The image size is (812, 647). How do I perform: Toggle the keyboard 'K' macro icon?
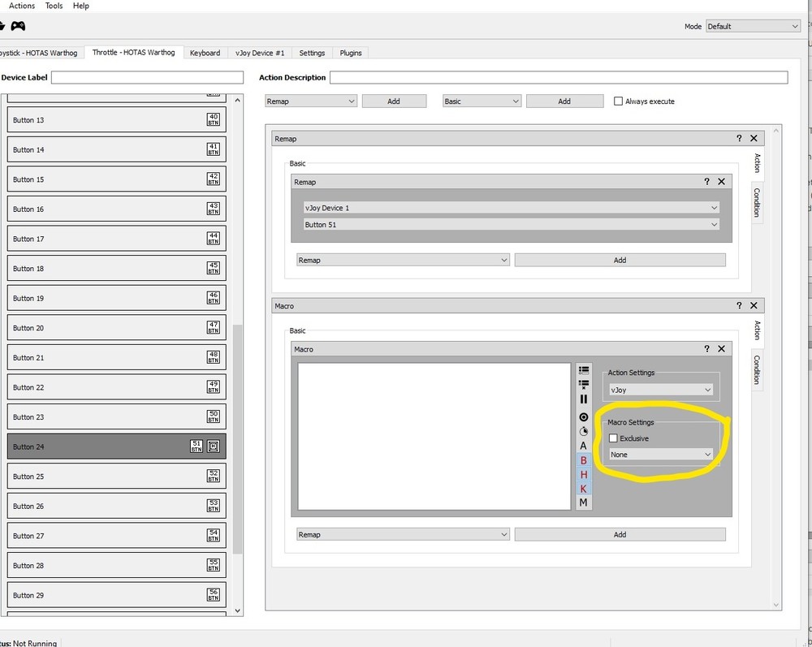coord(584,489)
